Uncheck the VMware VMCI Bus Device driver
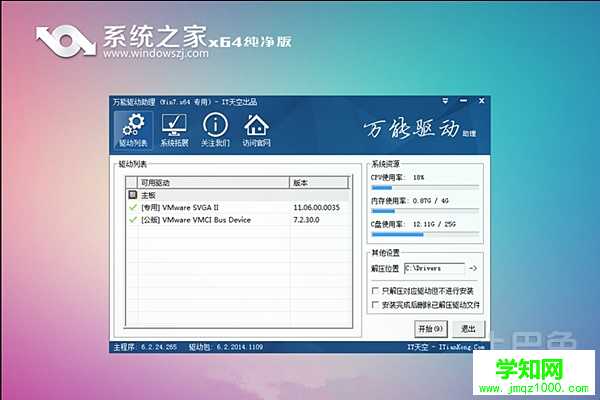Viewport: 600px width, 400px height. coord(133,220)
